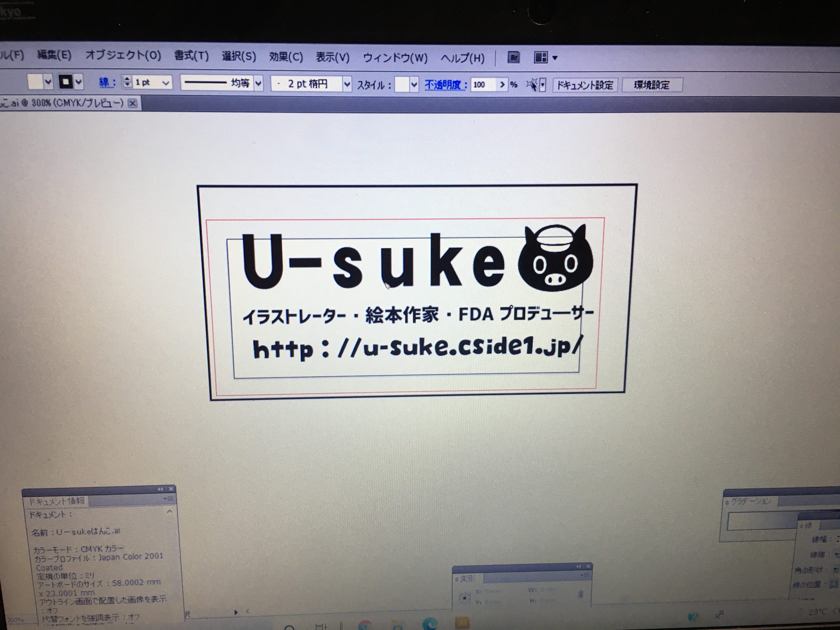
Task: Open the 選択(S) menu
Action: [x=239, y=56]
